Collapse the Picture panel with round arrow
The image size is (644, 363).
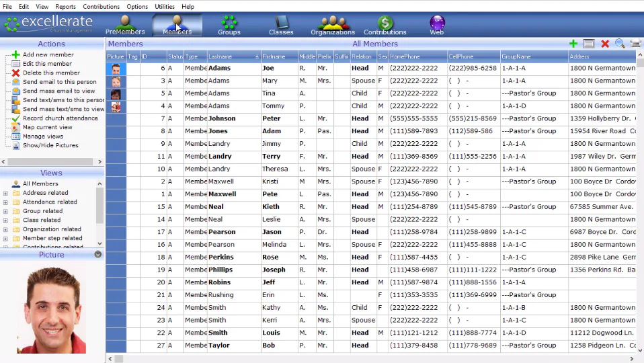point(97,255)
